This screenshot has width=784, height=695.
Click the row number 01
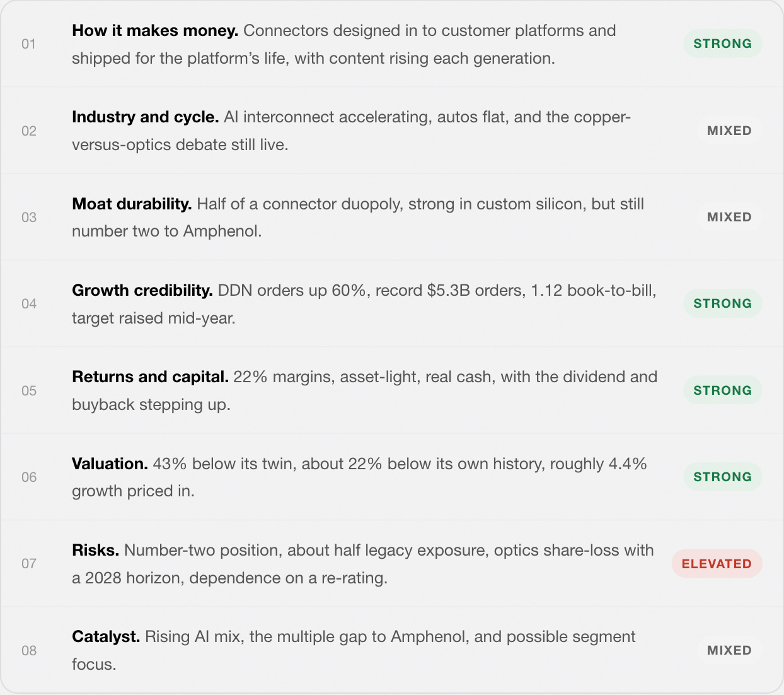[29, 44]
